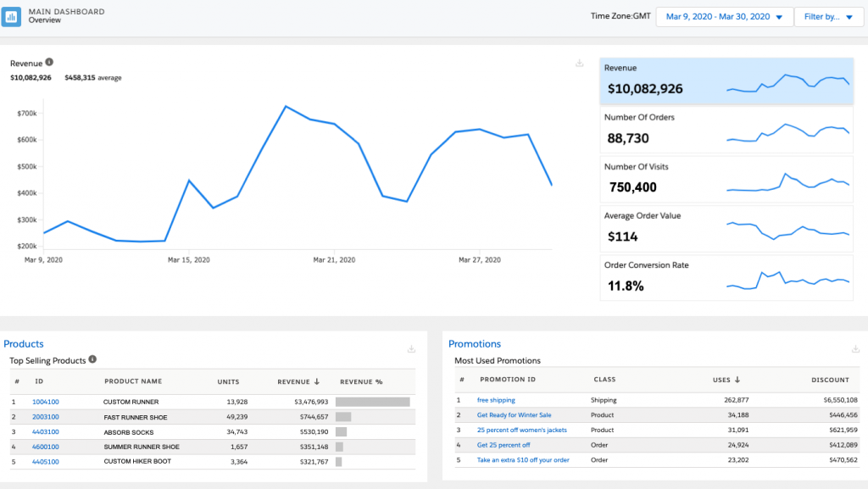Download the Products table
868x489 pixels.
(411, 348)
